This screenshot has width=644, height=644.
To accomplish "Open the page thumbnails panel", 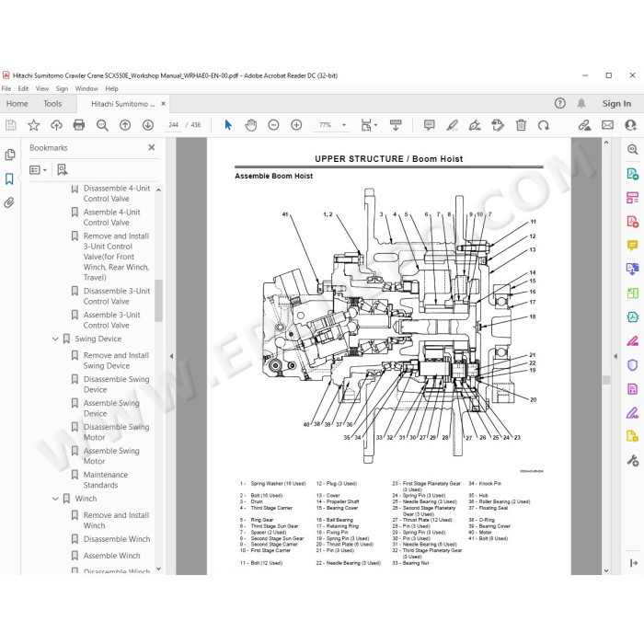I will (10, 155).
